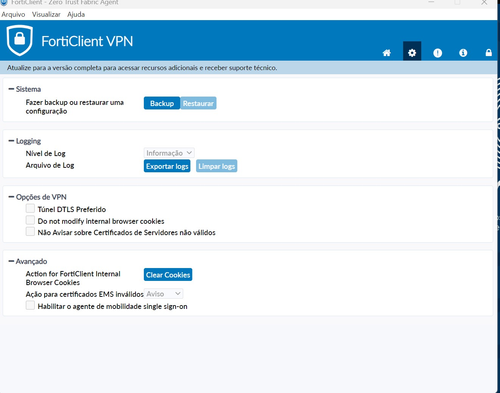The width and height of the screenshot is (500, 393).
Task: Open the Nível de Log dropdown
Action: pyautogui.click(x=169, y=153)
